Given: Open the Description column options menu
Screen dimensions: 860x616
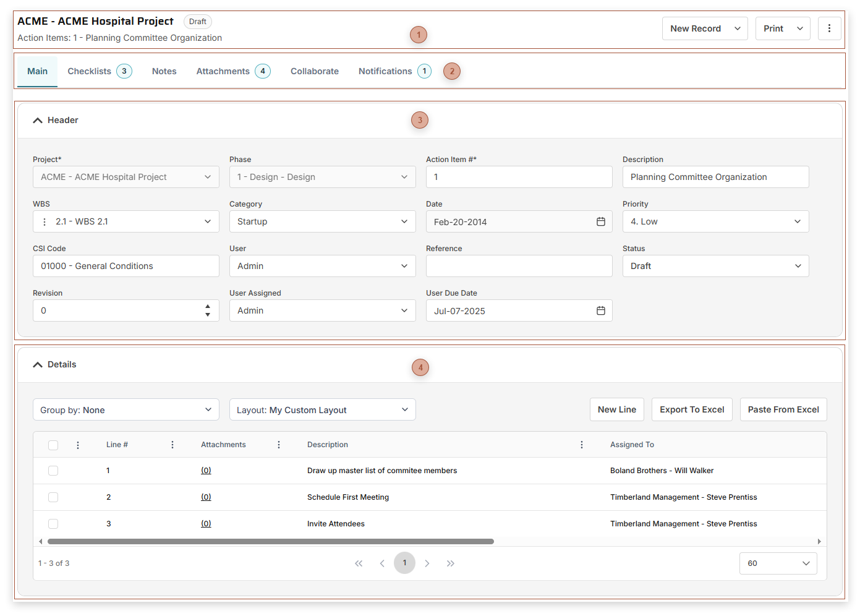Looking at the screenshot, I should (x=582, y=445).
